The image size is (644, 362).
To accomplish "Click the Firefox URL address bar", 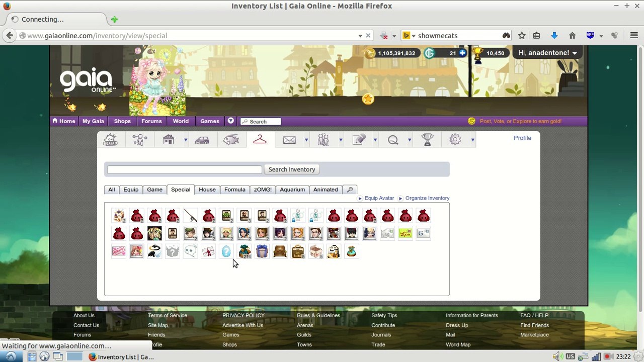I will (191, 36).
